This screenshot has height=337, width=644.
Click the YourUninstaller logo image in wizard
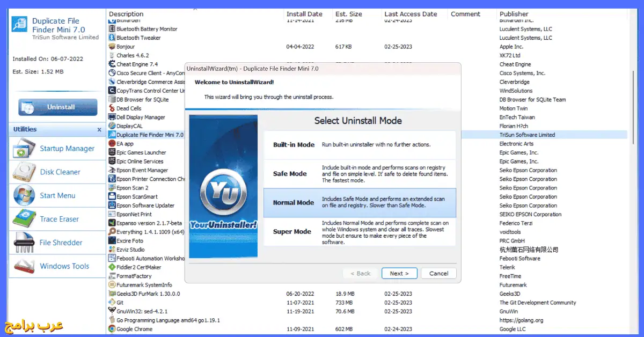(223, 186)
